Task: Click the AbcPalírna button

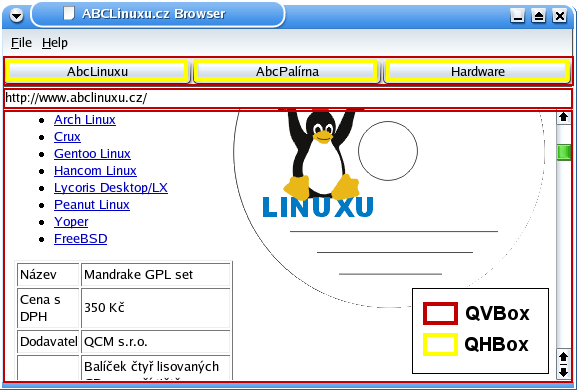Action: (287, 71)
